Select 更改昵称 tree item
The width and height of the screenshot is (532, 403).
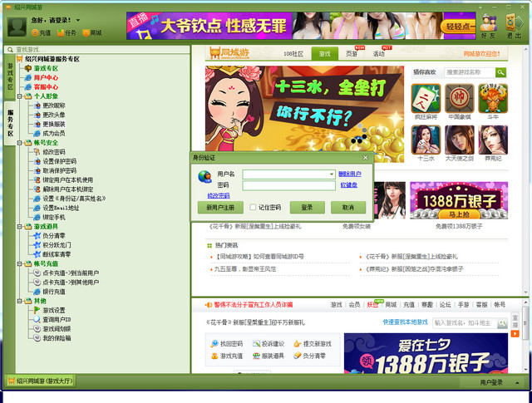click(x=49, y=106)
